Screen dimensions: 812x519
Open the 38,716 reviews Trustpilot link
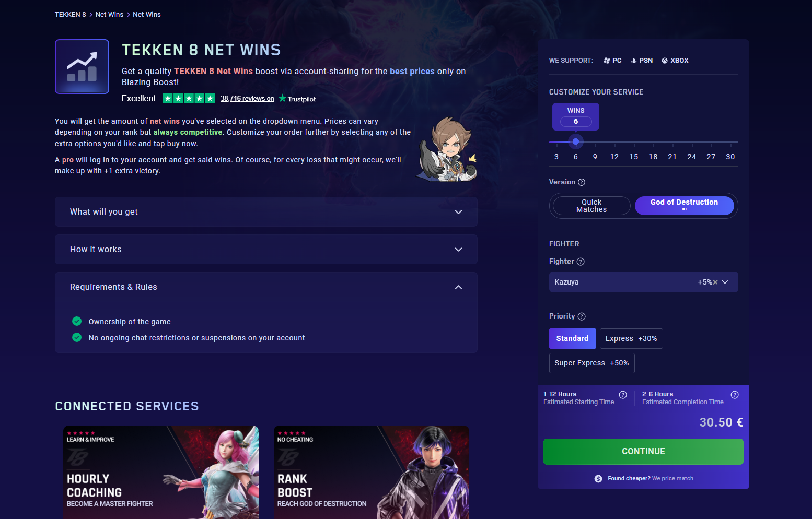coord(247,99)
